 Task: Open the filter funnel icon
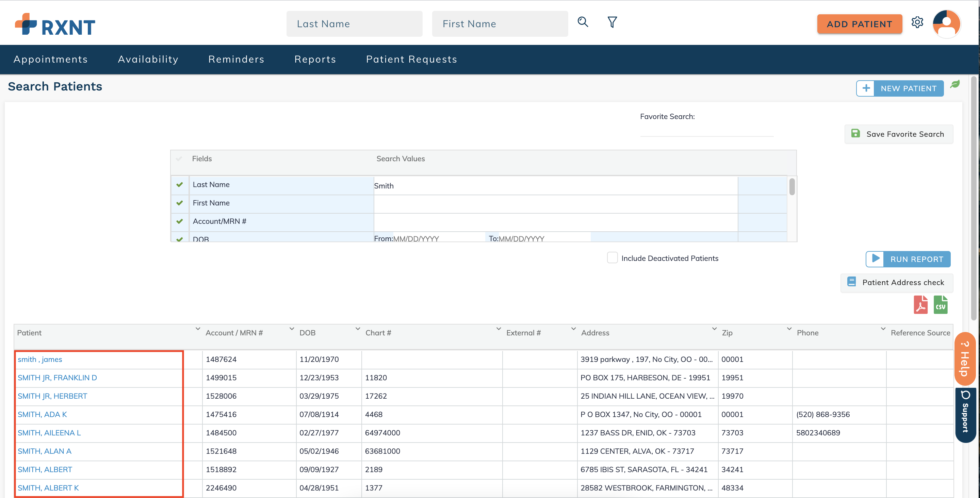click(612, 22)
